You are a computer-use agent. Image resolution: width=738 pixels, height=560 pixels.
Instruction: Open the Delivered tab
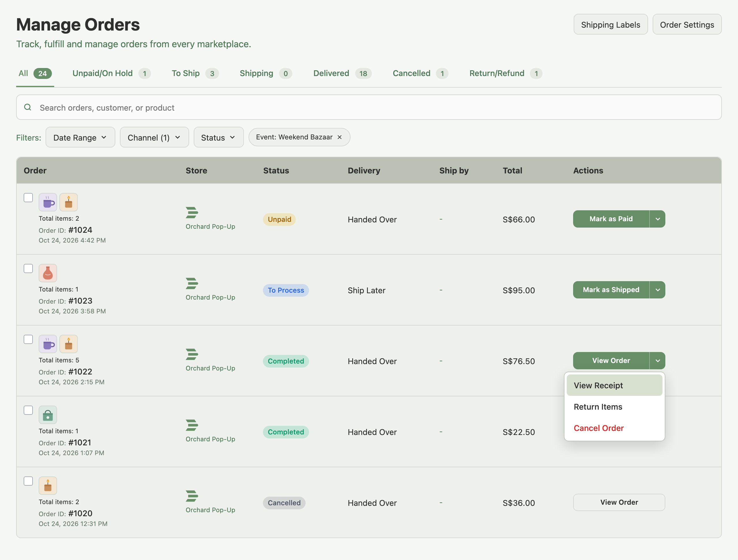click(x=342, y=73)
